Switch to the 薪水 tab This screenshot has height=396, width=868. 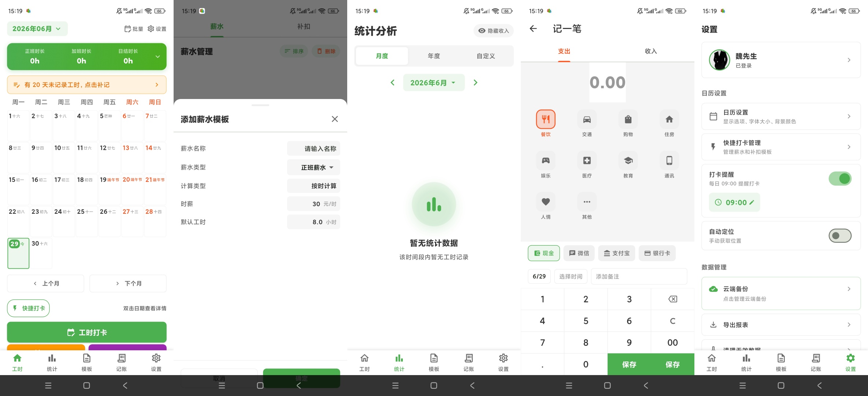tap(217, 26)
